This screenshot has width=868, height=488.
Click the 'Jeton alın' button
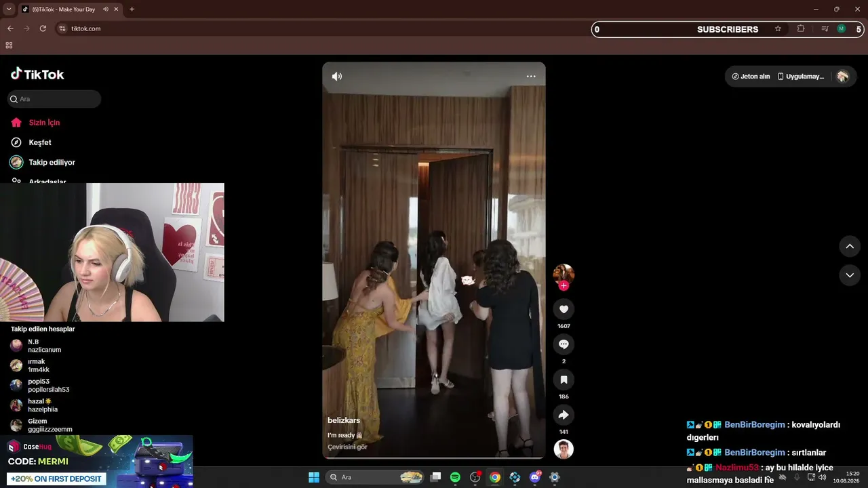(x=751, y=77)
